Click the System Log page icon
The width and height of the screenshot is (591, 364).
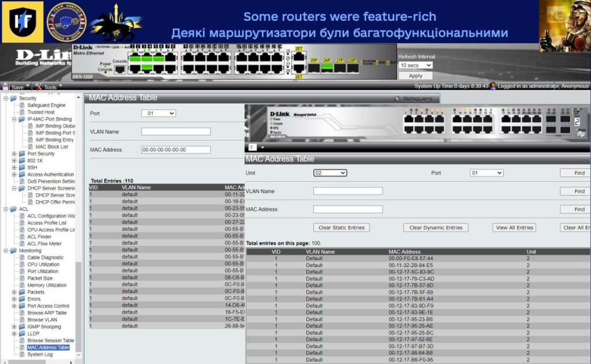pyautogui.click(x=22, y=355)
